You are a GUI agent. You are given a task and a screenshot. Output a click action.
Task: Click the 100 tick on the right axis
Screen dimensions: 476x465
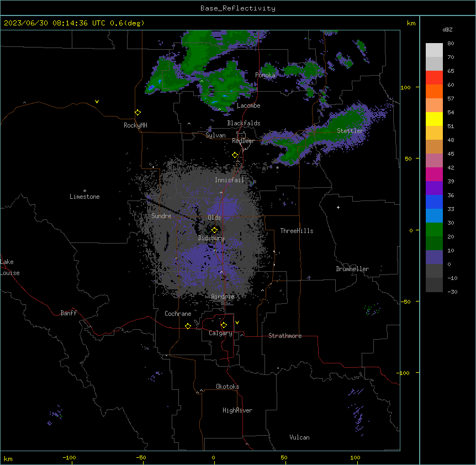click(405, 87)
